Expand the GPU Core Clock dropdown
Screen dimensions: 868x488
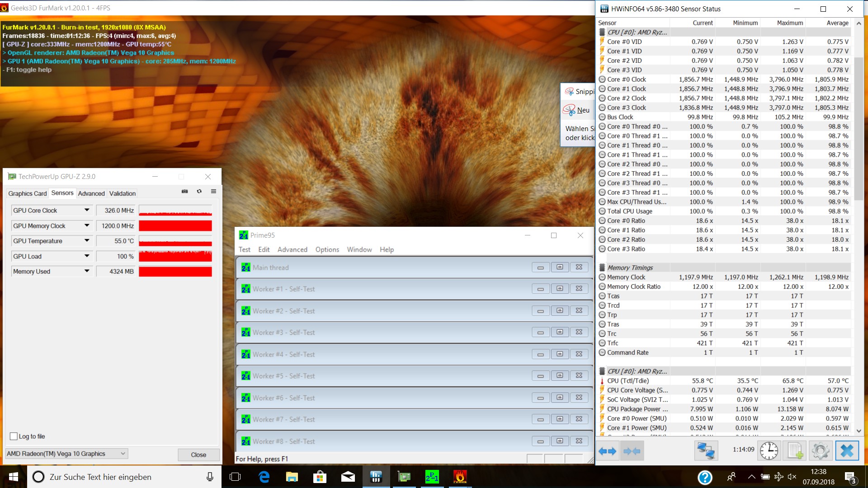(x=87, y=210)
